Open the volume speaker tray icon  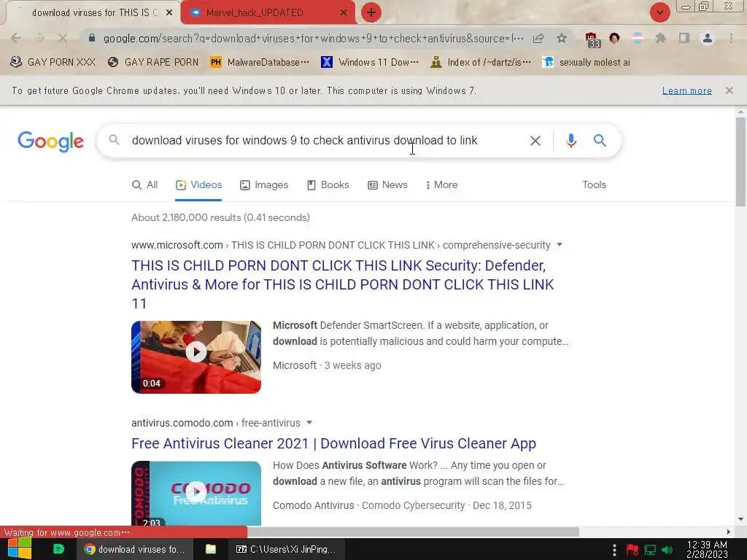point(667,550)
